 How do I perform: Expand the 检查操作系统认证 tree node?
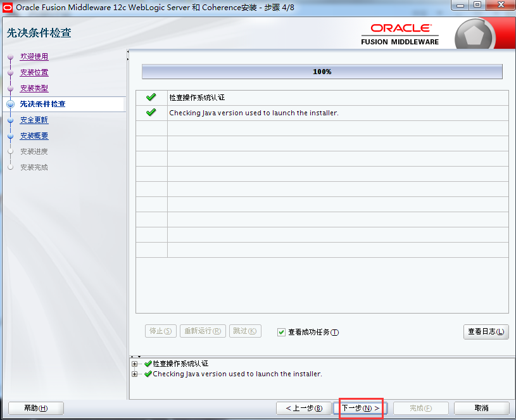pos(135,364)
